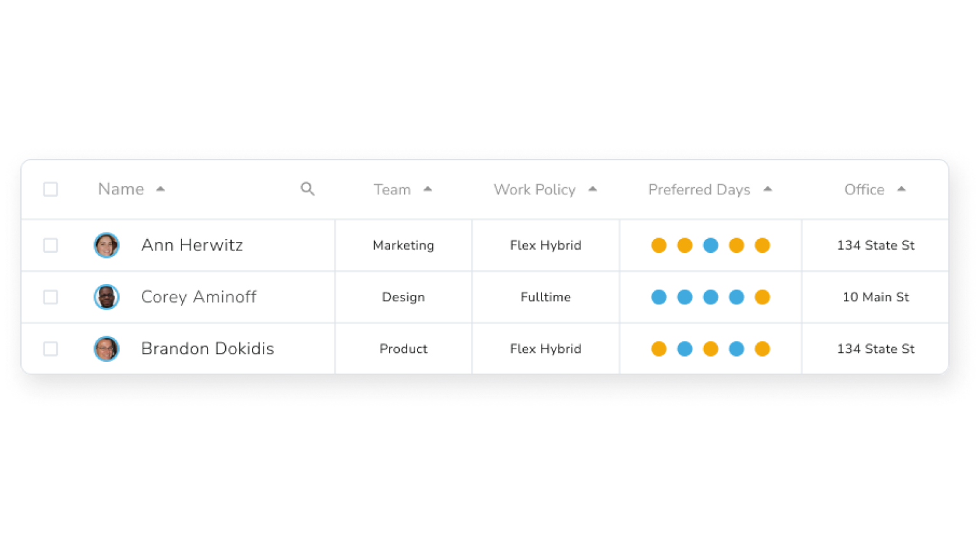Select Corey Aminoff's row checkbox
This screenshot has width=980, height=535.
coord(50,297)
